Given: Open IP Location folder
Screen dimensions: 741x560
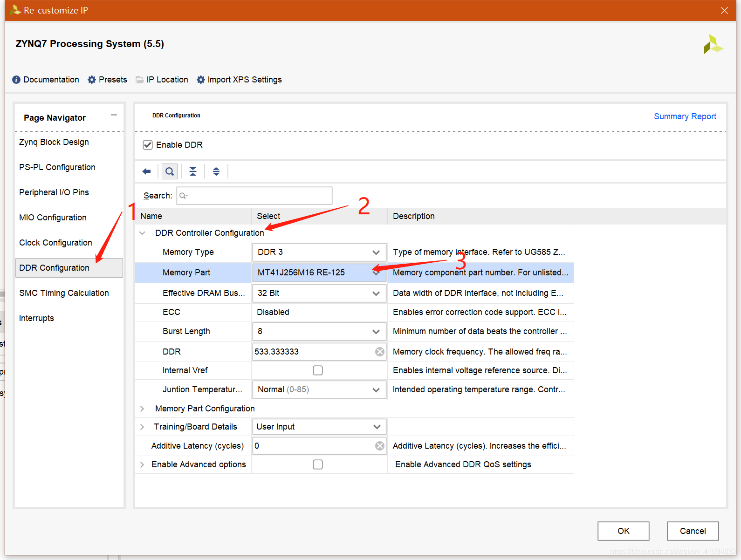Looking at the screenshot, I should tap(139, 80).
